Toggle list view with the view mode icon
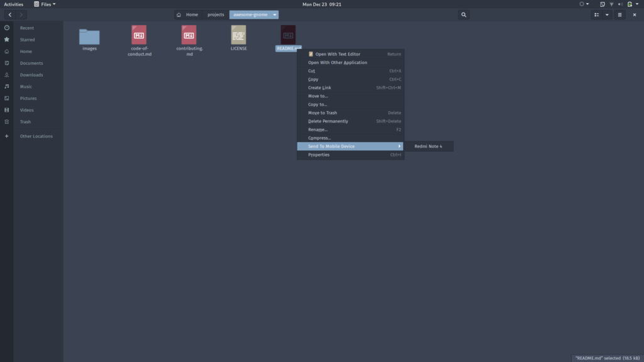The image size is (644, 362). (x=596, y=14)
